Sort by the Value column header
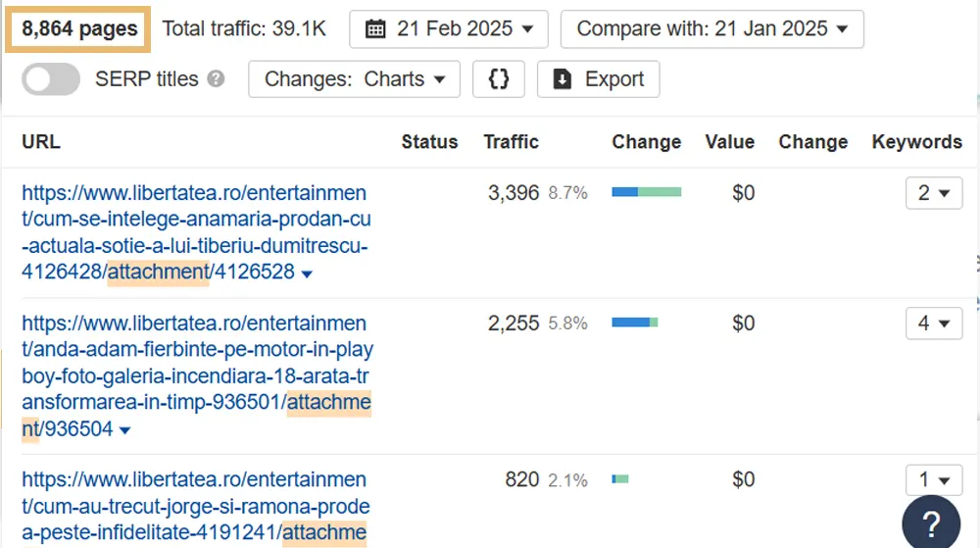The height and width of the screenshot is (548, 980). (x=729, y=142)
